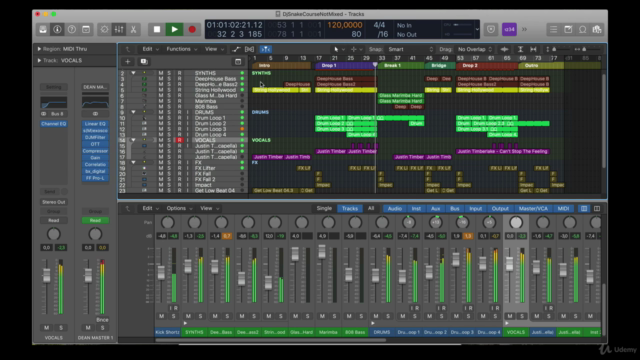Click the tempo 120,0000 display
Viewport: 640px width, 360px height.
click(x=344, y=25)
